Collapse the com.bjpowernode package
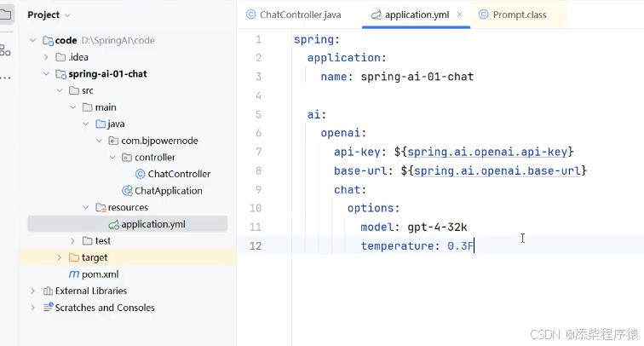Viewport: 644px width, 346px height. tap(99, 141)
